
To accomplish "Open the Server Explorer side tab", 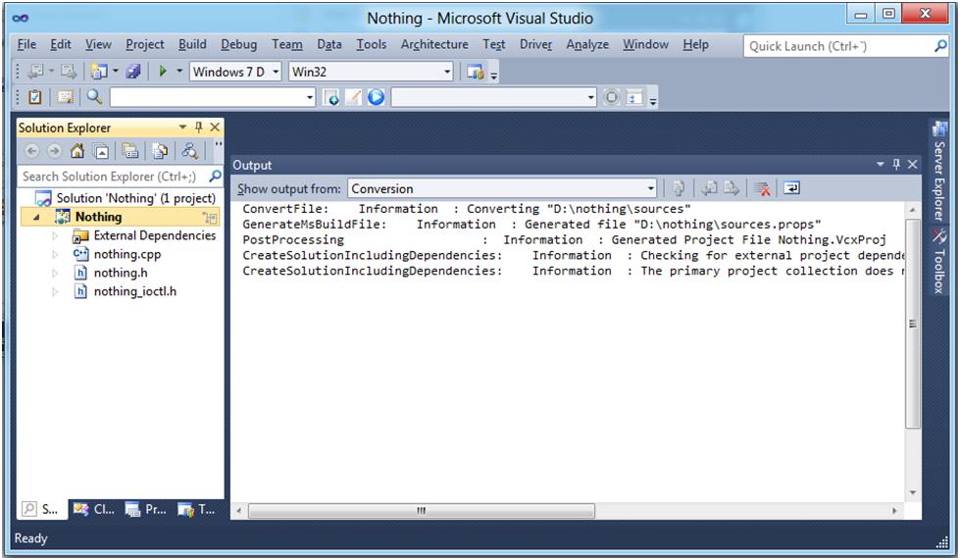I will click(x=938, y=177).
